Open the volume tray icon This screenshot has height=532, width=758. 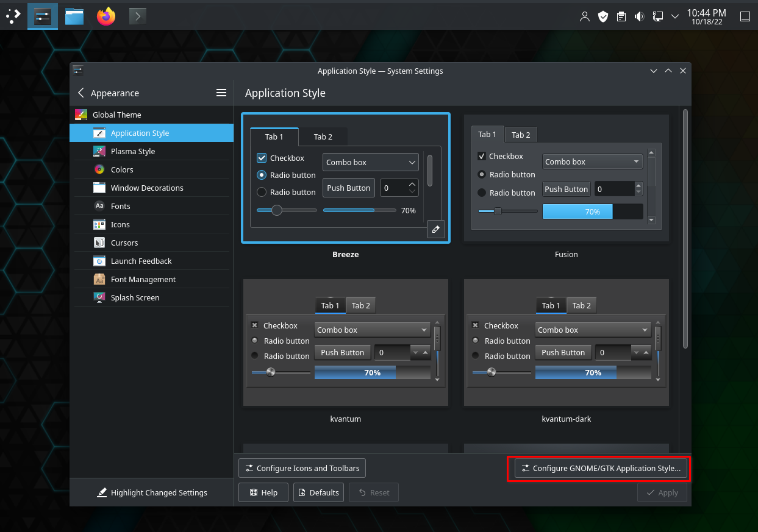pos(640,16)
